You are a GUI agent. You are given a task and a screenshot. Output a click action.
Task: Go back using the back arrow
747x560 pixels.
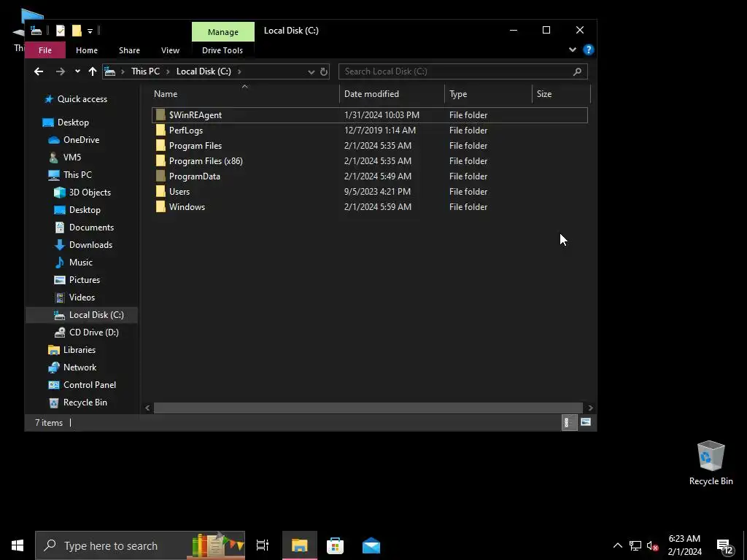click(39, 71)
